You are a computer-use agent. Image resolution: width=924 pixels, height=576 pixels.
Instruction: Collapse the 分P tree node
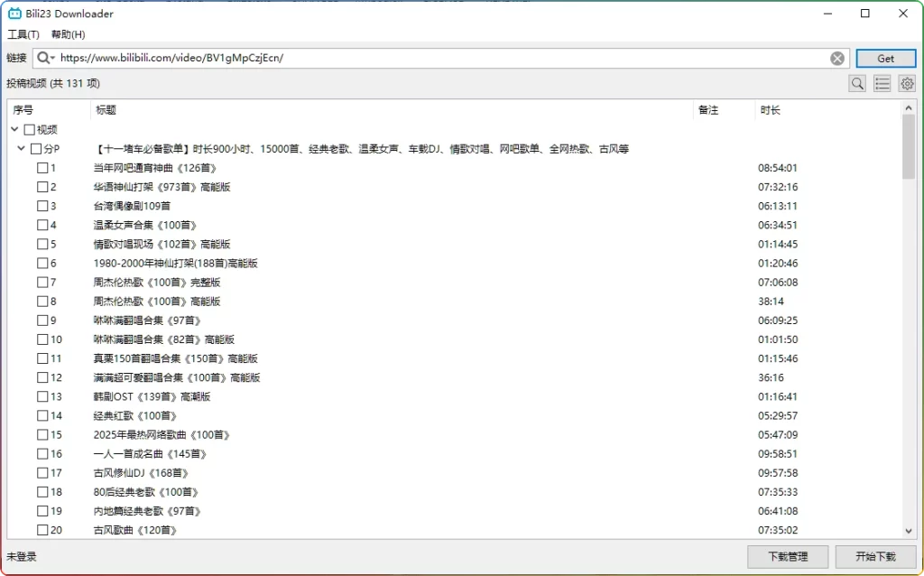tap(22, 149)
